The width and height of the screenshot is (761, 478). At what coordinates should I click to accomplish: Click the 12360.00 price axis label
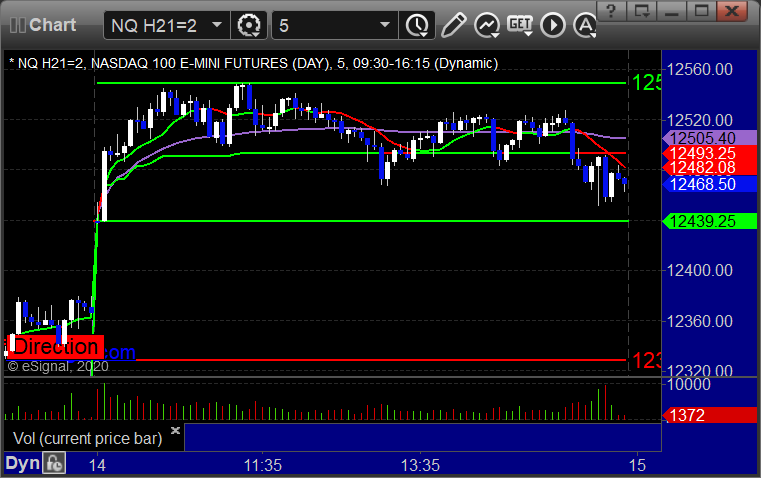700,321
